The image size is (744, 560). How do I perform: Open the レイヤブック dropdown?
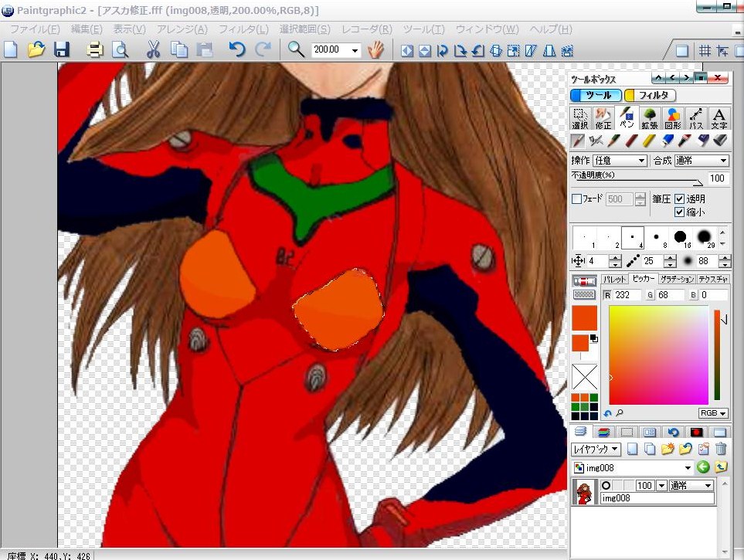(596, 449)
